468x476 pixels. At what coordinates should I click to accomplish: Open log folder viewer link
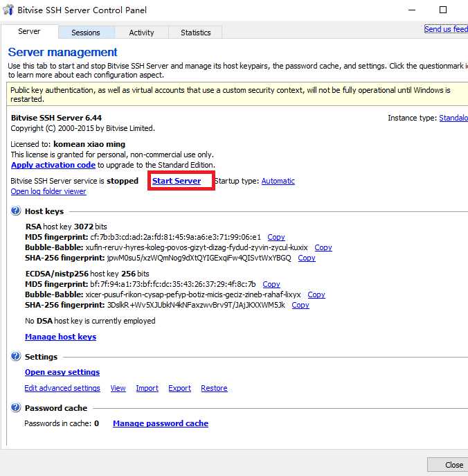coord(48,191)
